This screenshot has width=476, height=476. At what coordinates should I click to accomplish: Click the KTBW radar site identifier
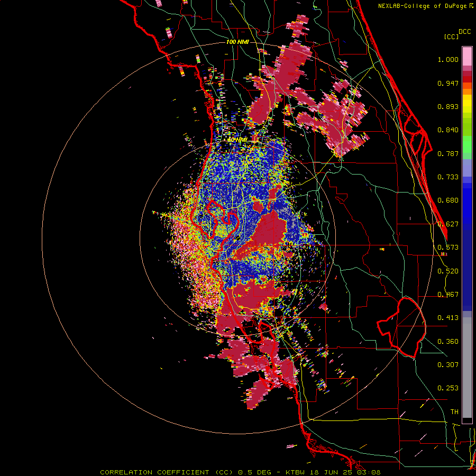coord(296,472)
